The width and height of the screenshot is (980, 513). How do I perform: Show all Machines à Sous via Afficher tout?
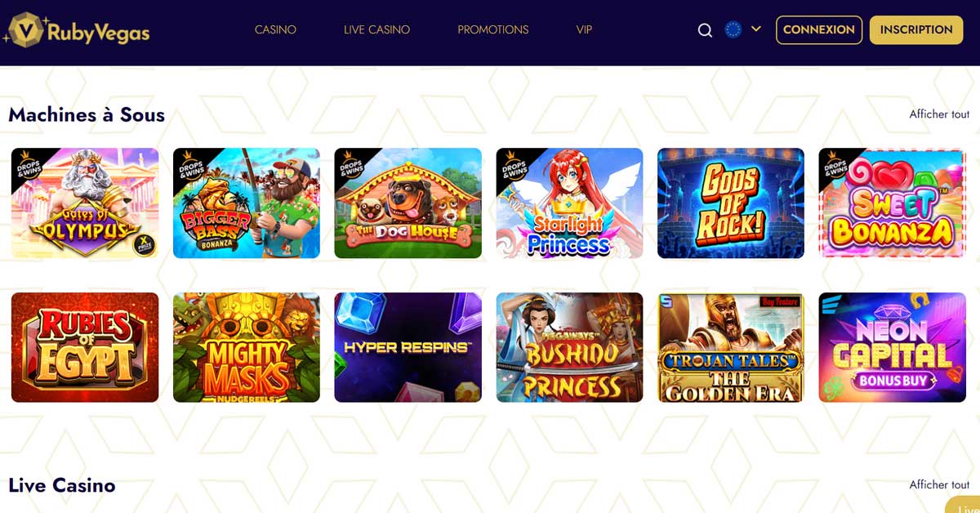point(939,114)
